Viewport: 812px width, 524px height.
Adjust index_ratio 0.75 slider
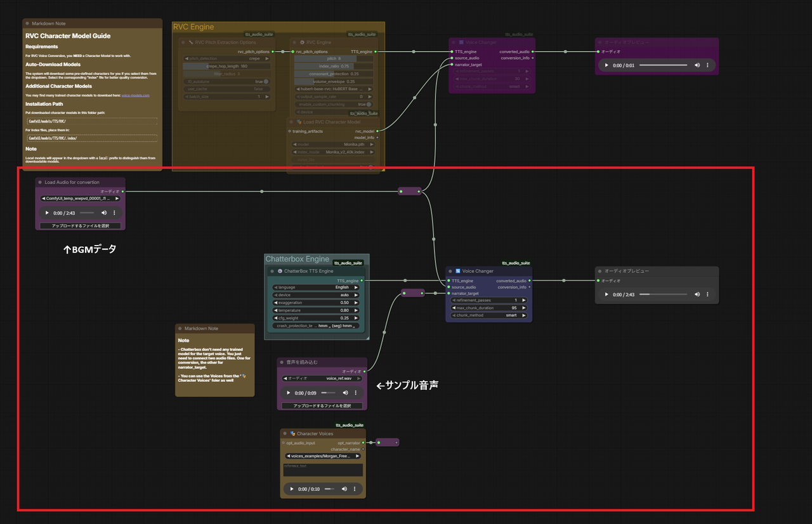[332, 66]
